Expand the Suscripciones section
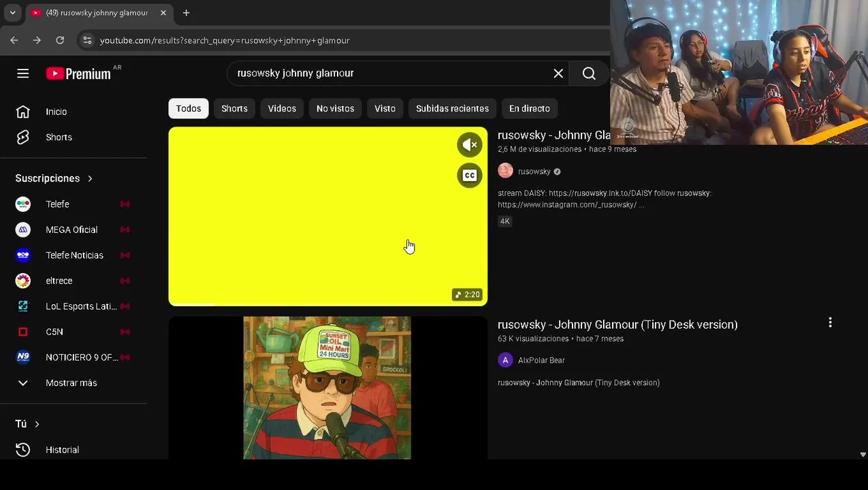868x490 pixels. click(54, 178)
